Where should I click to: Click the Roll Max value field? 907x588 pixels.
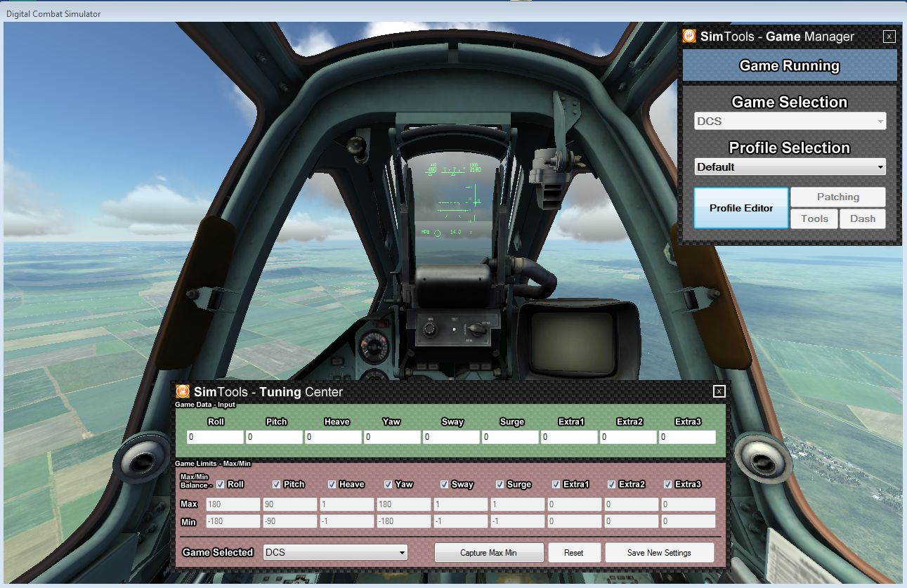(233, 504)
